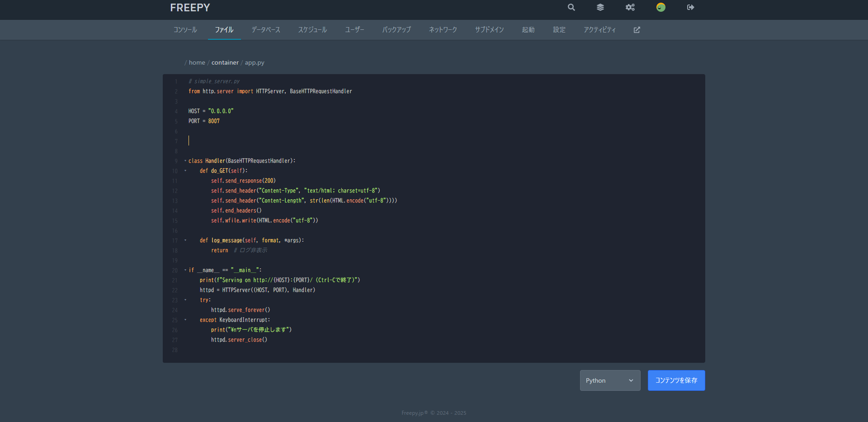This screenshot has width=868, height=422.
Task: Place cursor on the PORT = 8007 line
Action: pyautogui.click(x=204, y=121)
